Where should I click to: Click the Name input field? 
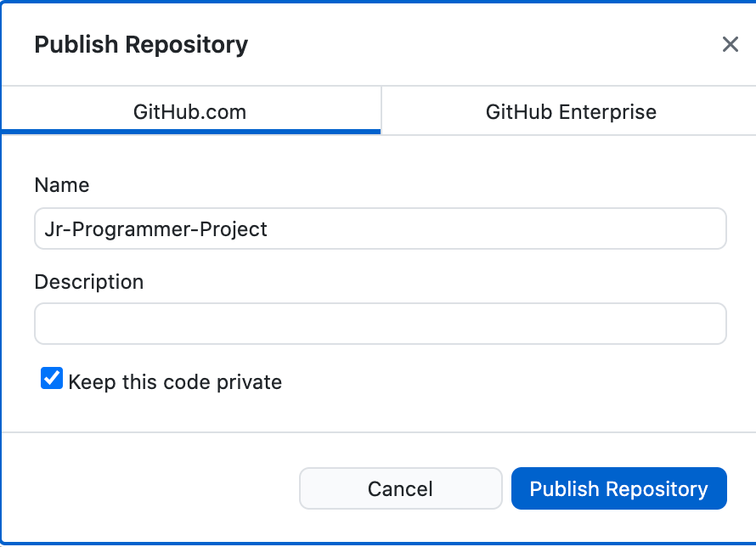[380, 228]
